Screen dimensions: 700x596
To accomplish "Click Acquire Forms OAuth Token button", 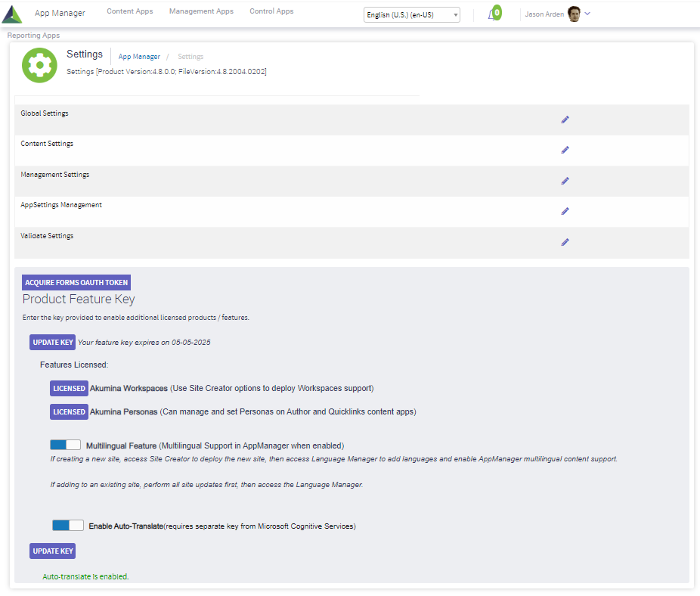I will [77, 282].
